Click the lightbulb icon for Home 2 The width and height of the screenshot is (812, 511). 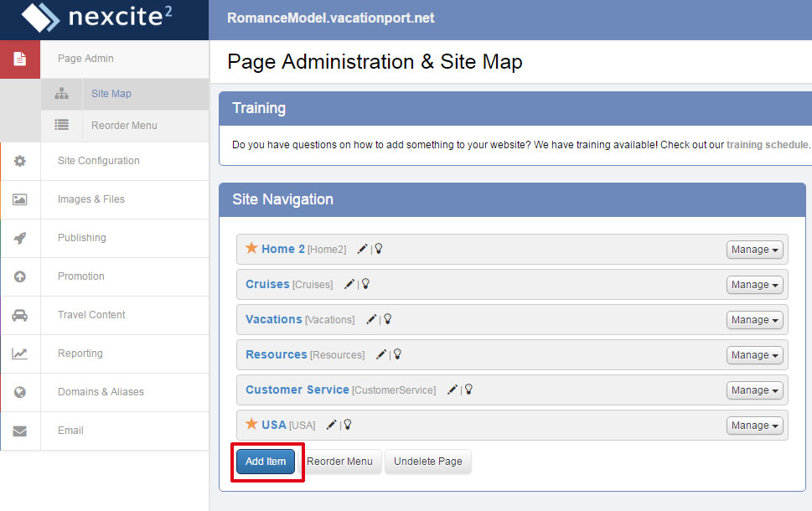pos(379,249)
